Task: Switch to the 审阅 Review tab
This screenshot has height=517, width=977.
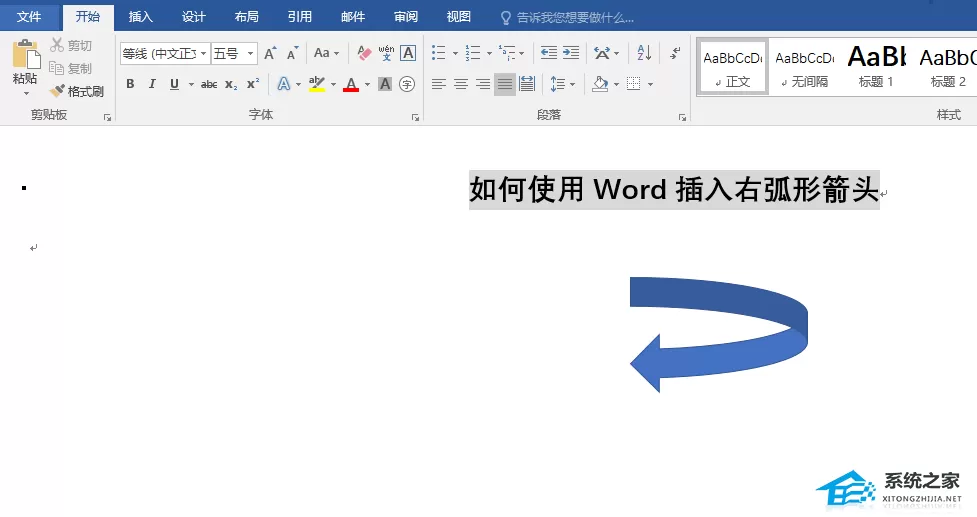Action: pyautogui.click(x=406, y=17)
